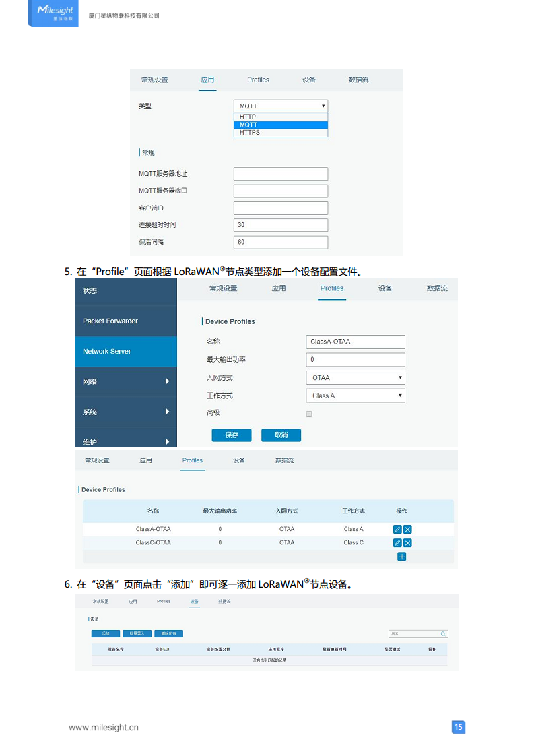Select Network Server in sidebar
The image size is (534, 756).
(x=127, y=352)
